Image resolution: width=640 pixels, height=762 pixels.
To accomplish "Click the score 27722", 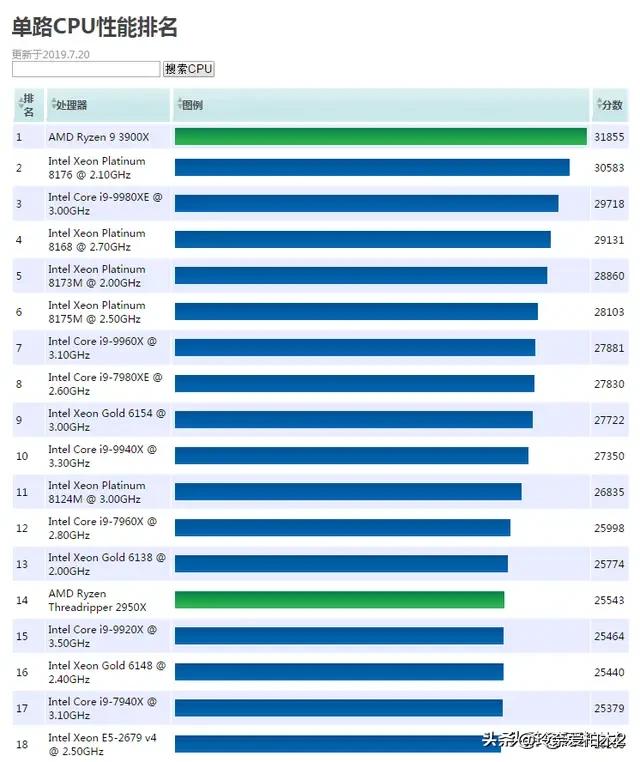I will (609, 419).
